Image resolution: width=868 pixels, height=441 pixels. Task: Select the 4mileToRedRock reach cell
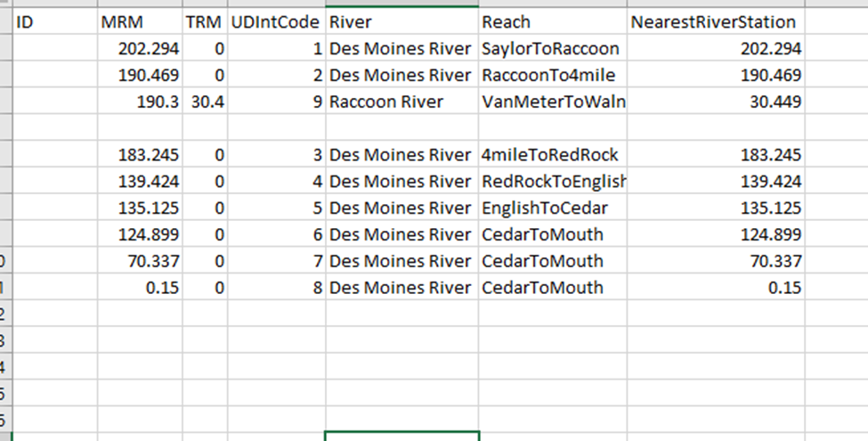[x=553, y=154]
